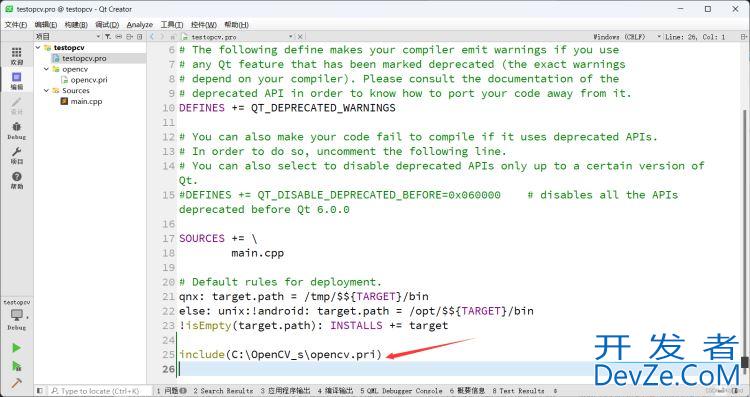Click the include(C:\OpenCV_s\opencv.pri) line
This screenshot has height=397, width=750.
click(x=280, y=354)
